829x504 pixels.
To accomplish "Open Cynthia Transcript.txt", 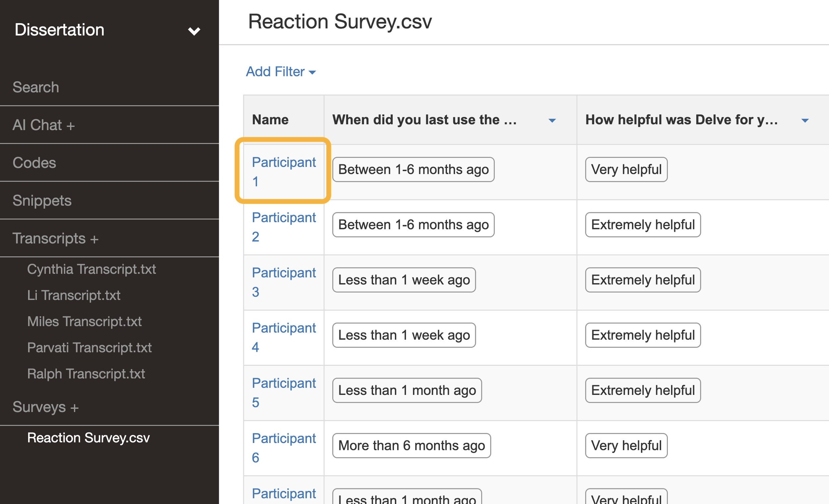I will coord(92,269).
